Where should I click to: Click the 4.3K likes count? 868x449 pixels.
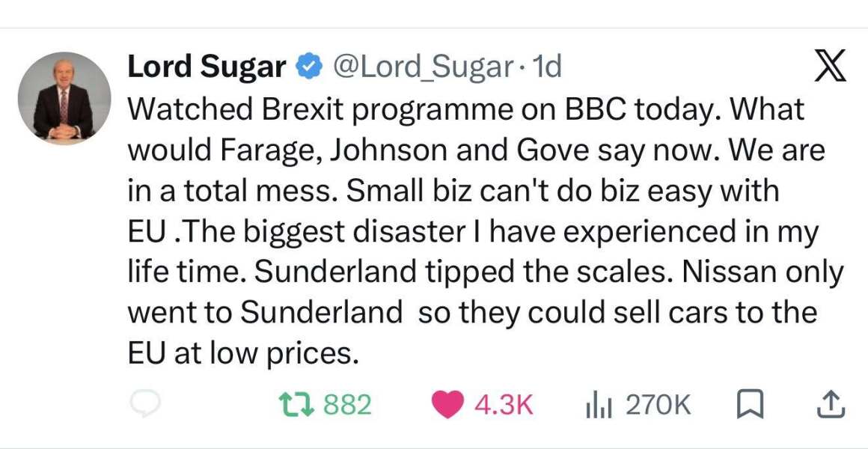(x=504, y=406)
